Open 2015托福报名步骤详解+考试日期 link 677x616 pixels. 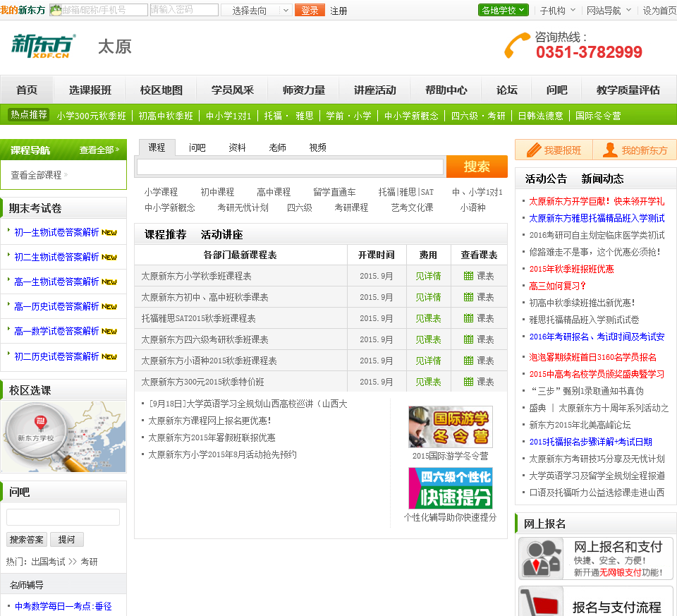(591, 442)
